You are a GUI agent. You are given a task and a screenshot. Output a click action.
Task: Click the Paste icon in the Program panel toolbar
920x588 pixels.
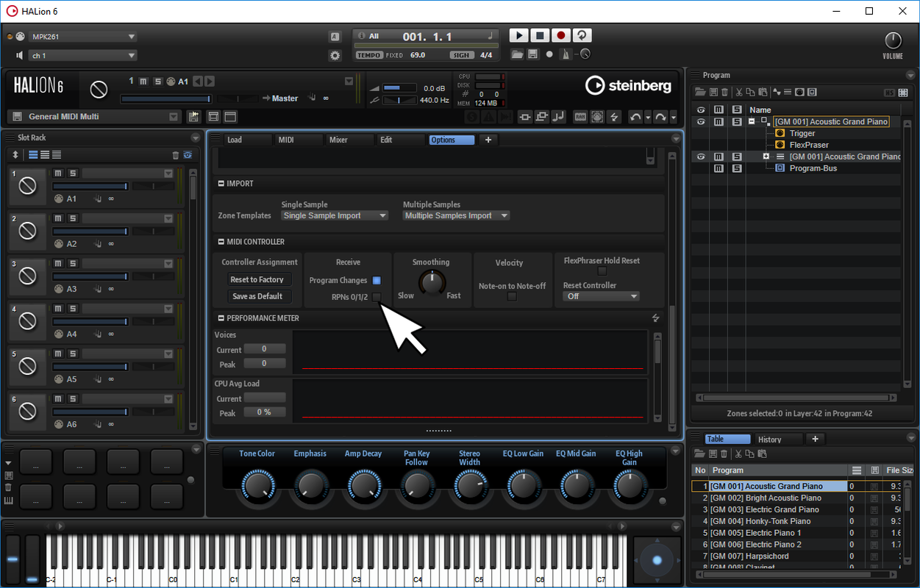pyautogui.click(x=763, y=92)
